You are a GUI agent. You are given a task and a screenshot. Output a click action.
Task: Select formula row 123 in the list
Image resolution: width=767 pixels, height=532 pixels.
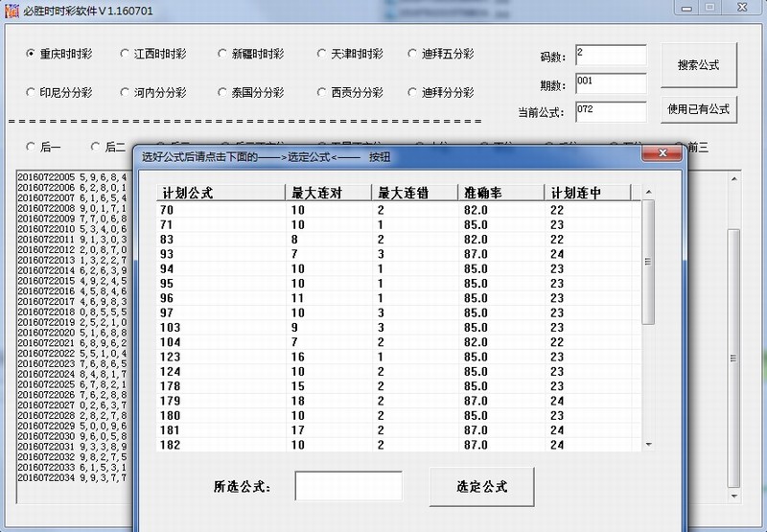[x=174, y=357]
